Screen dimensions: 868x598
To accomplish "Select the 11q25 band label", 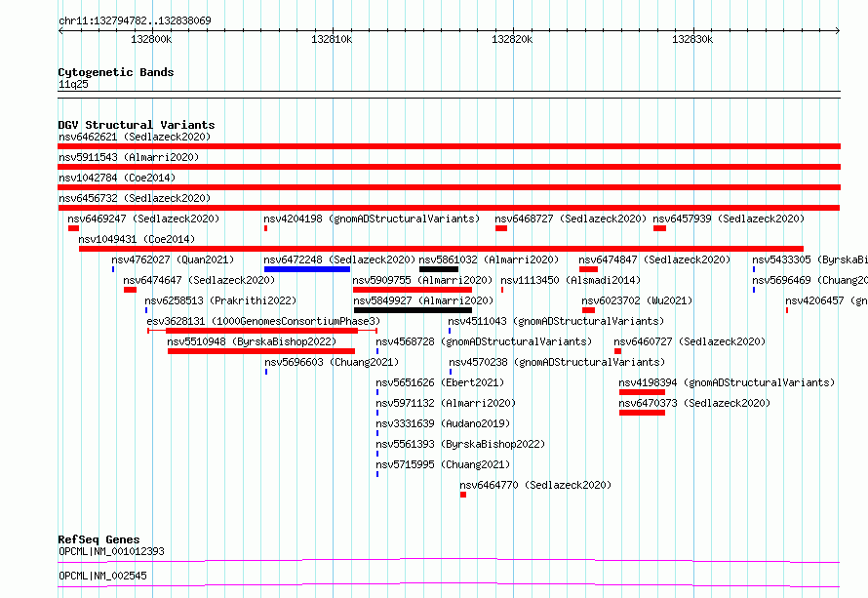I will pos(73,84).
